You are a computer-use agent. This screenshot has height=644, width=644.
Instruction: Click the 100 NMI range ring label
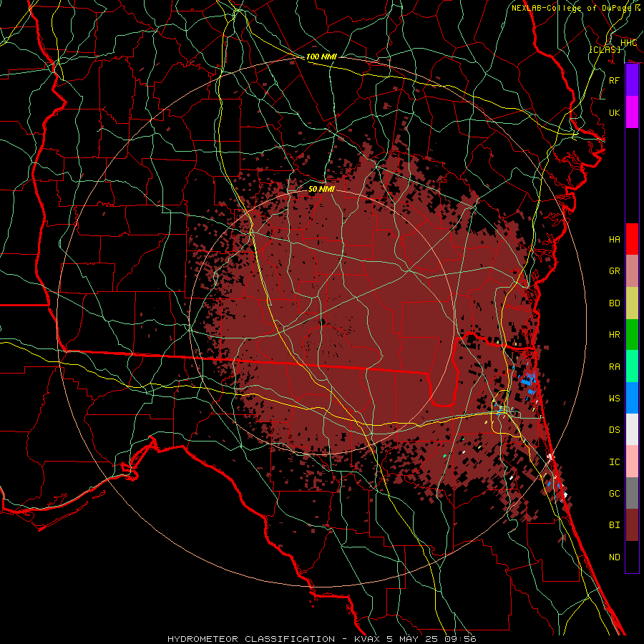click(321, 57)
